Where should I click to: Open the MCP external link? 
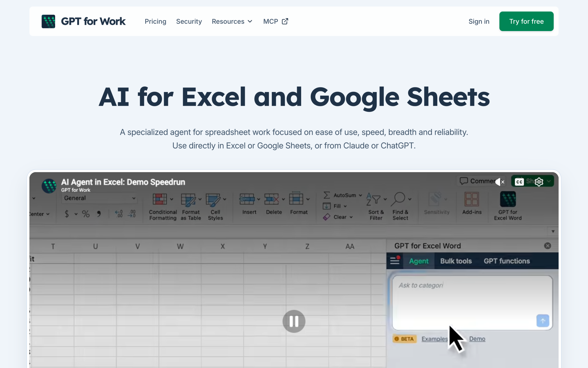point(276,21)
